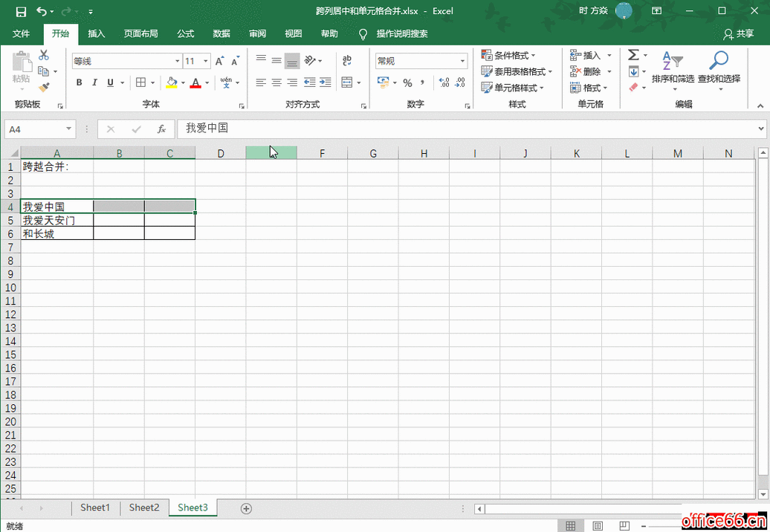Open the 文件 File tab

pyautogui.click(x=21, y=34)
